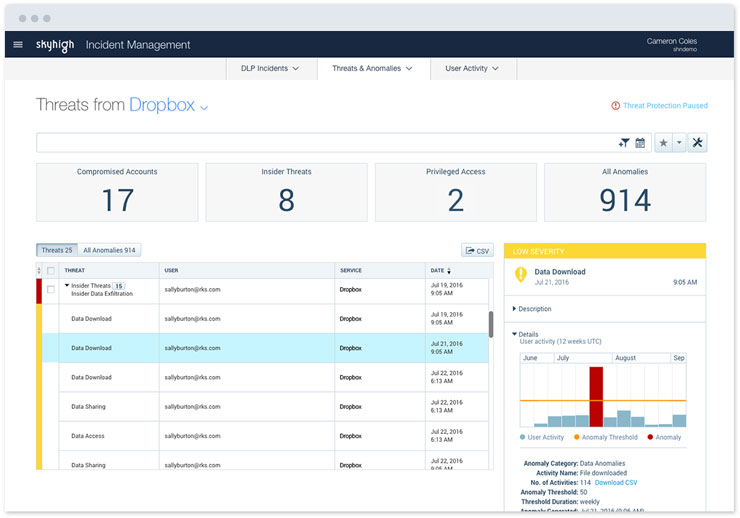Click the add filter funnel icon
The height and width of the screenshot is (518, 740).
[624, 143]
